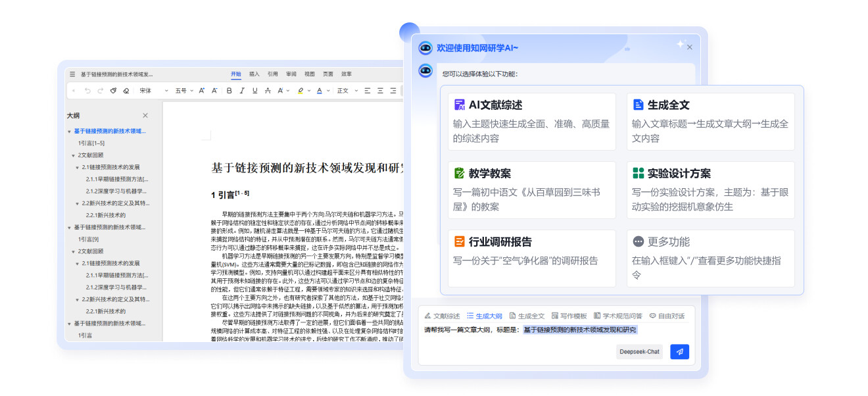Switch to the 引用 ribbon tab
Viewport: 868px width, 396px height.
(273, 74)
